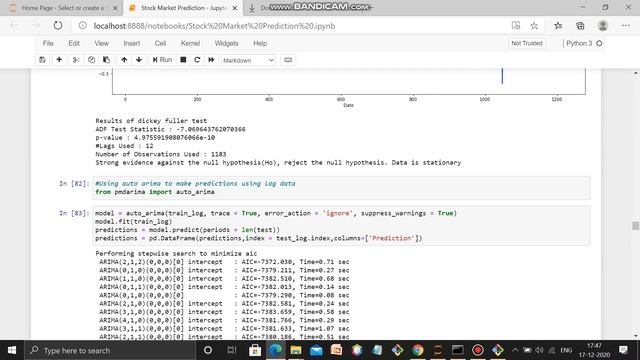Open the browser profile avatar
Viewport: 640px width, 360px height.
click(603, 26)
